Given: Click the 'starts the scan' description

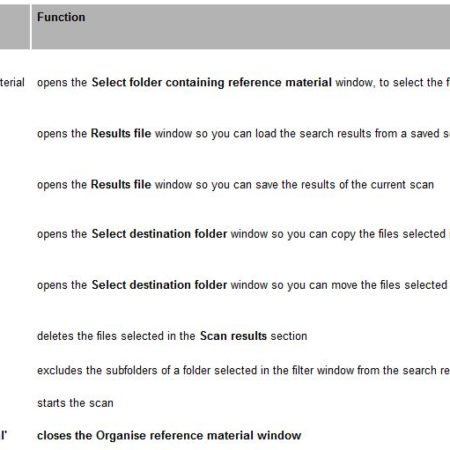Looking at the screenshot, I should 75,403.
